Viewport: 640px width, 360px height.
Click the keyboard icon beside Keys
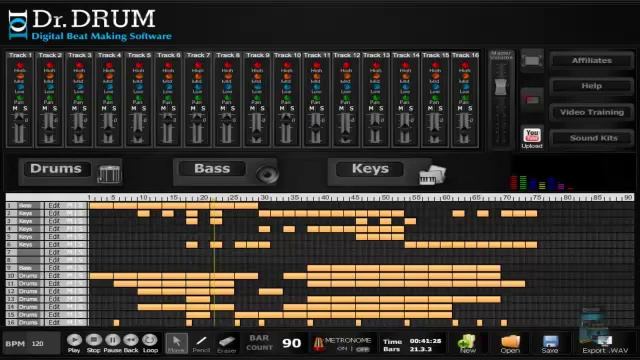pyautogui.click(x=432, y=175)
